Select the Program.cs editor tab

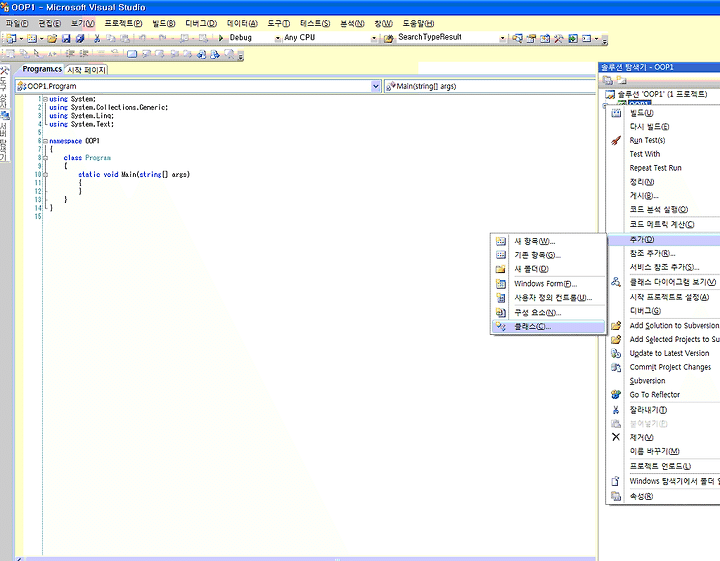(42, 69)
